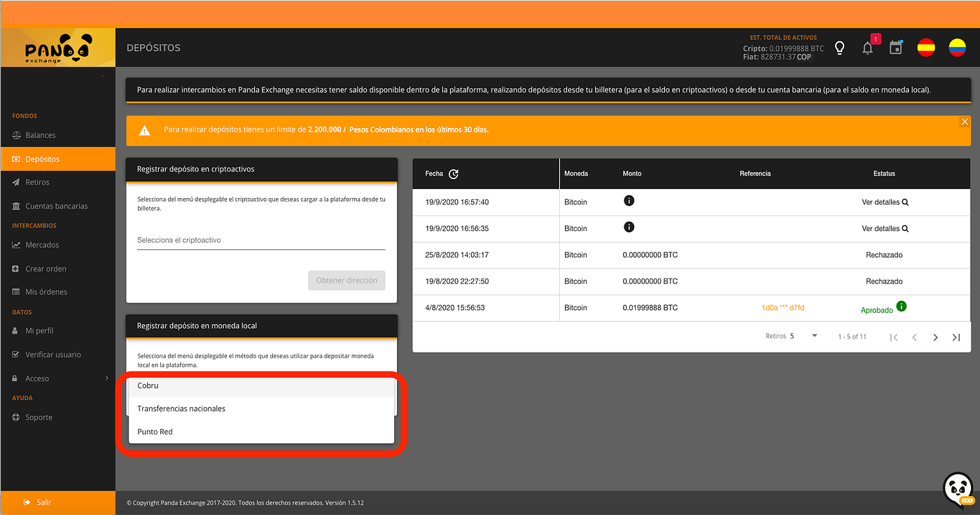Go to next page of deposits

tap(935, 337)
